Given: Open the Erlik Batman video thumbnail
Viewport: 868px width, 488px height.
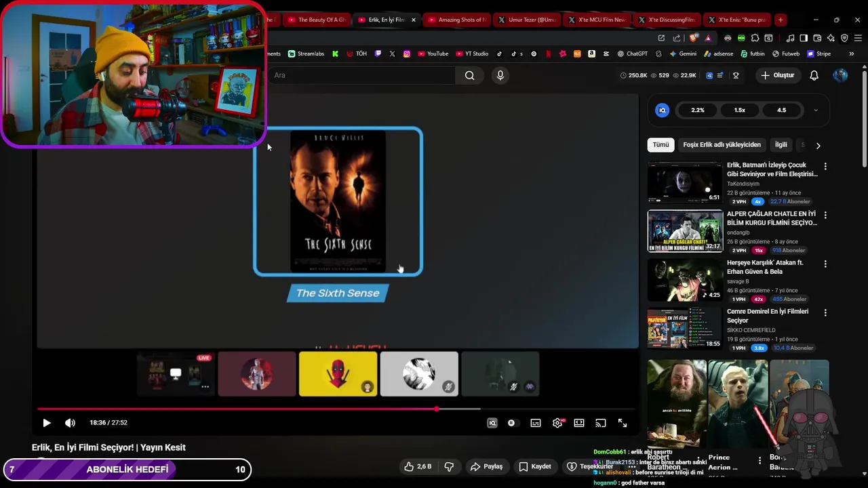Looking at the screenshot, I should pos(685,182).
